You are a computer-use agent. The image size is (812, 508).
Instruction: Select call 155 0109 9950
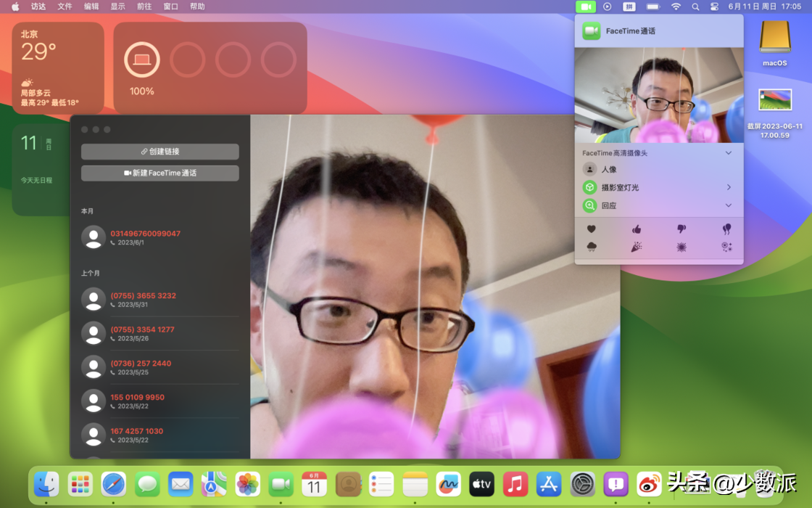pos(160,401)
